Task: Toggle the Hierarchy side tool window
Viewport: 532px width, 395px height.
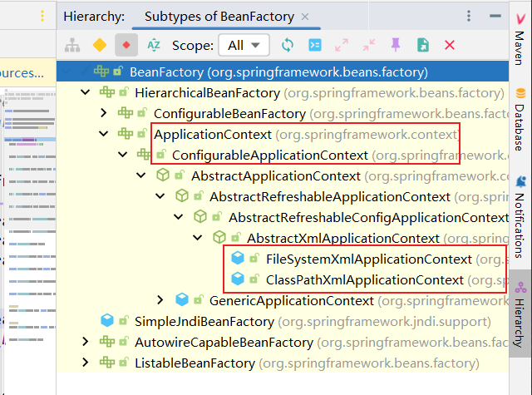Action: pos(520,314)
